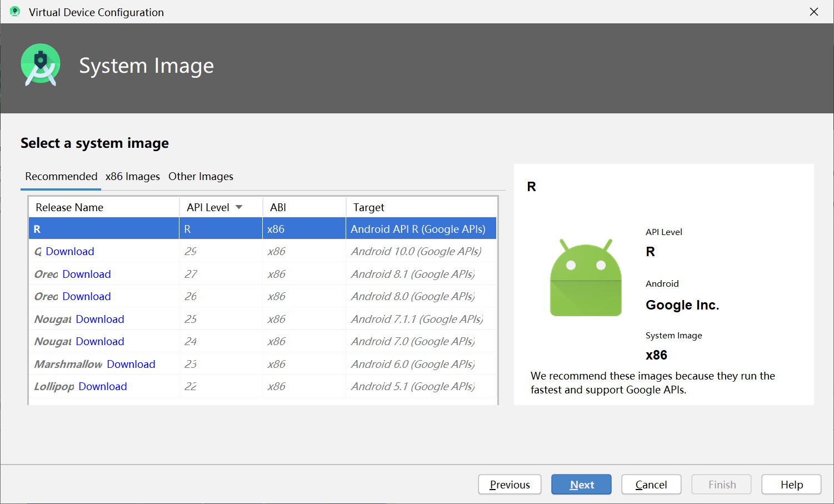Sort by API Level arrow indicator
The image size is (834, 504).
(x=239, y=207)
